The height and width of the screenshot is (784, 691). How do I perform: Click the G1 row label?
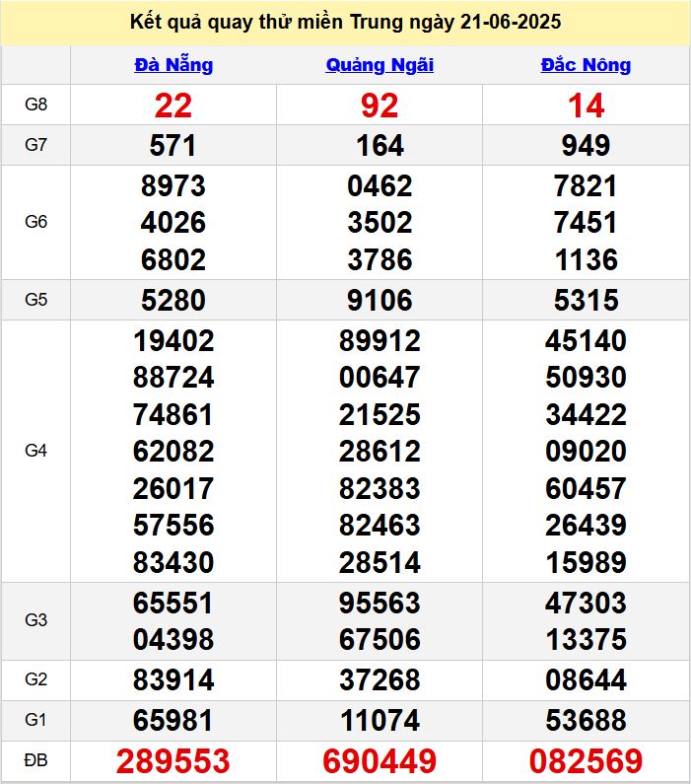35,720
